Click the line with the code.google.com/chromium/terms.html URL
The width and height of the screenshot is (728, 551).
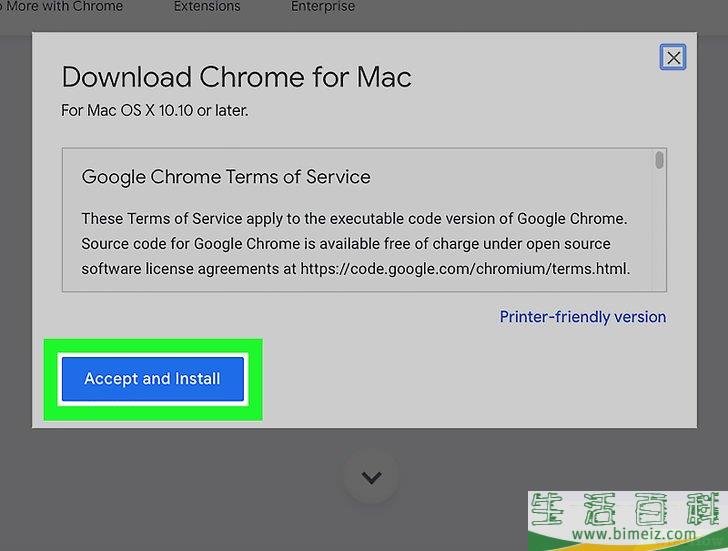356,269
